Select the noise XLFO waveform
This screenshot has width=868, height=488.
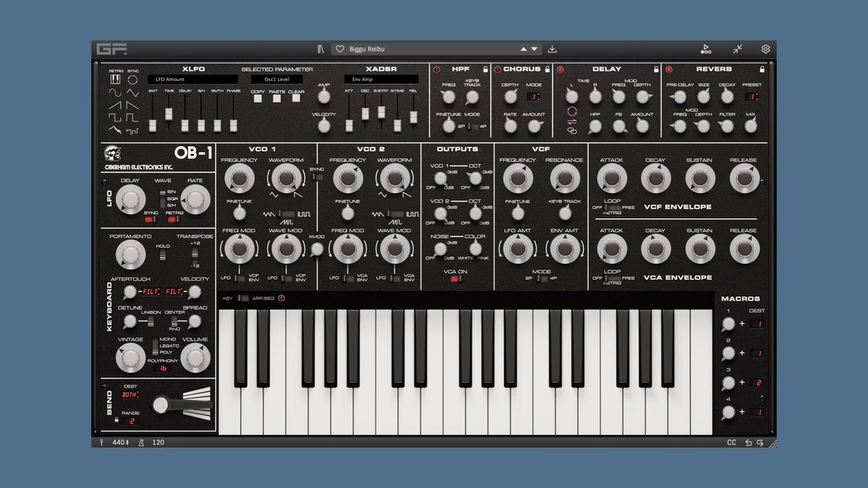click(115, 129)
